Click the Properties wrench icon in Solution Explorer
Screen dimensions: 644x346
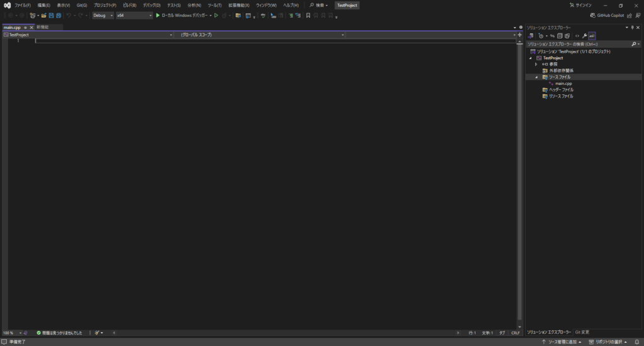click(584, 36)
